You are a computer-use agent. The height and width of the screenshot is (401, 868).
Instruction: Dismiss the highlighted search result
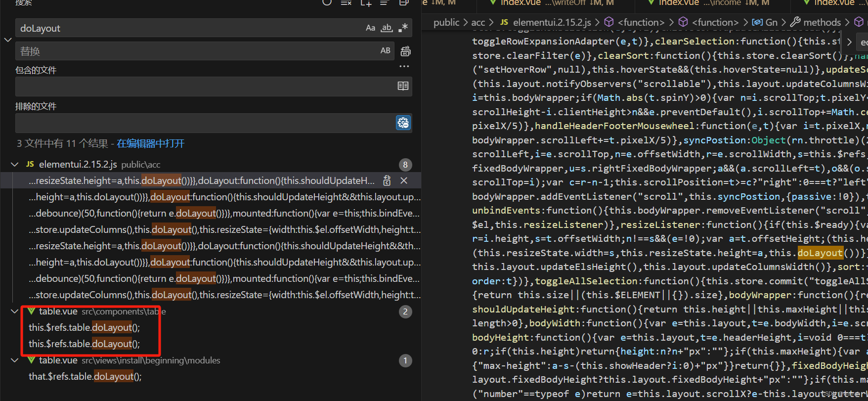pos(404,180)
